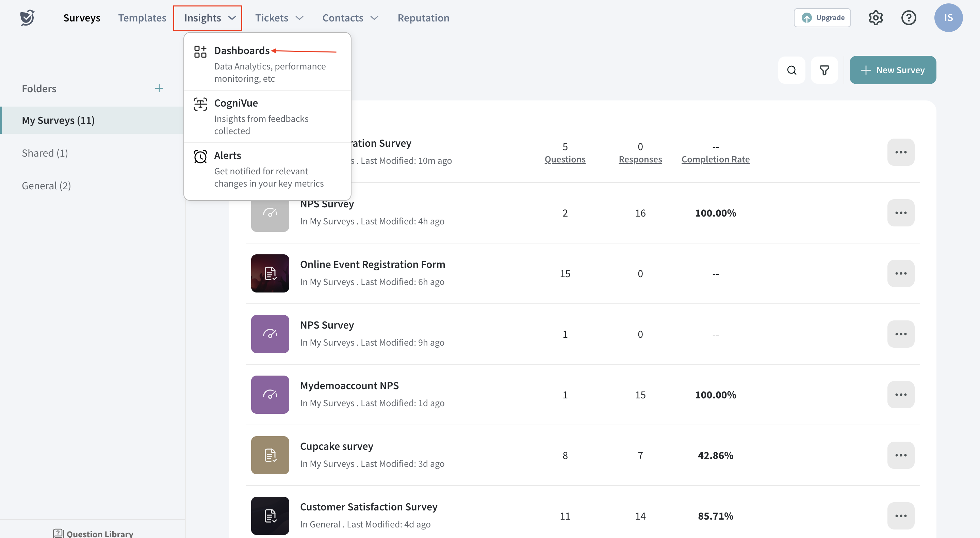Viewport: 980px width, 538px height.
Task: Click the SurveySparrow logo icon
Action: (x=27, y=17)
